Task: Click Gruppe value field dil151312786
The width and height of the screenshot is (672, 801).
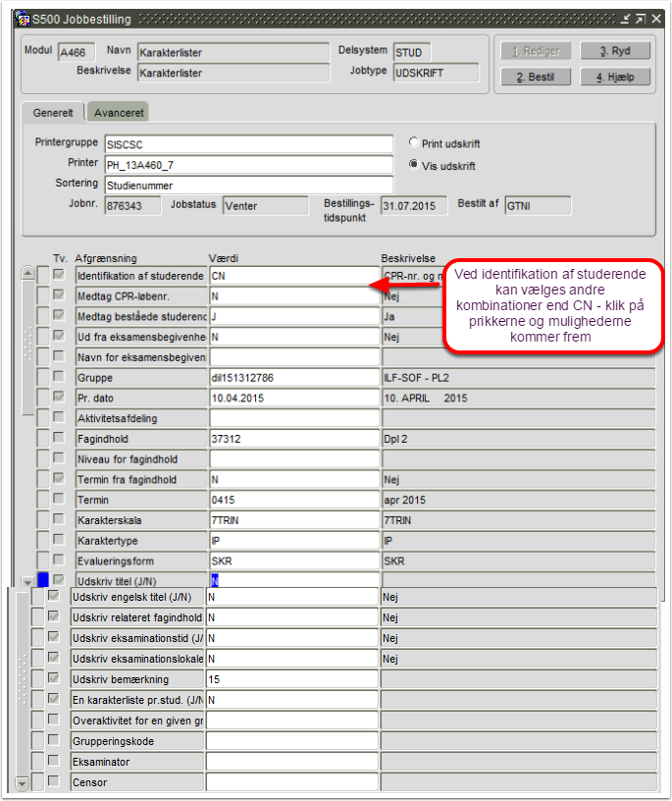Action: 294,378
